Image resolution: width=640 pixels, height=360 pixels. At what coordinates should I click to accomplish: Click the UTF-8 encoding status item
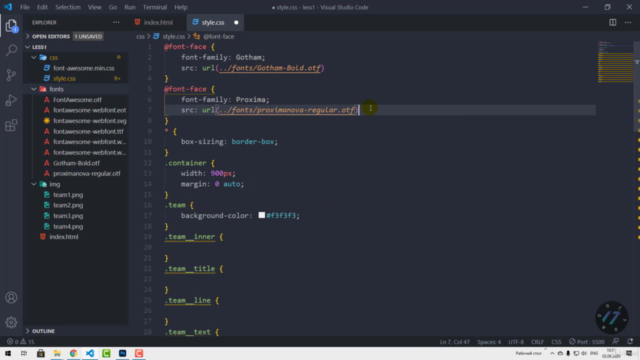point(516,342)
